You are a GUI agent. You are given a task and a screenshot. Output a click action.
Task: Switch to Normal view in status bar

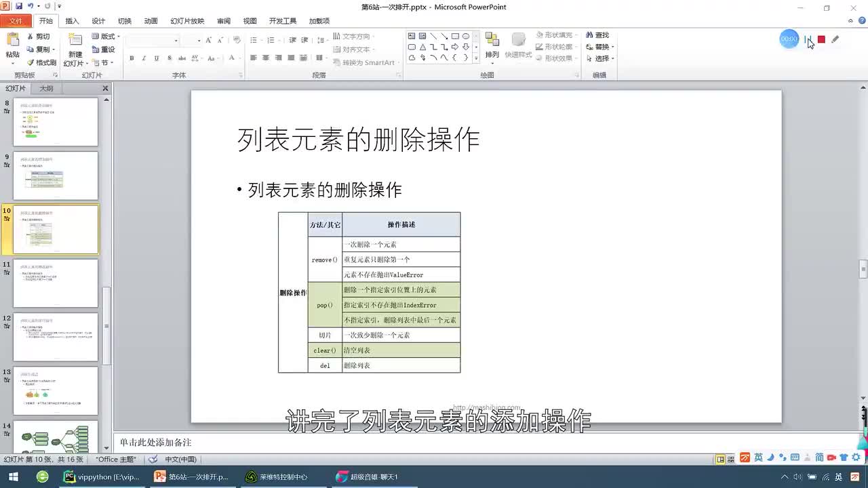(x=721, y=459)
